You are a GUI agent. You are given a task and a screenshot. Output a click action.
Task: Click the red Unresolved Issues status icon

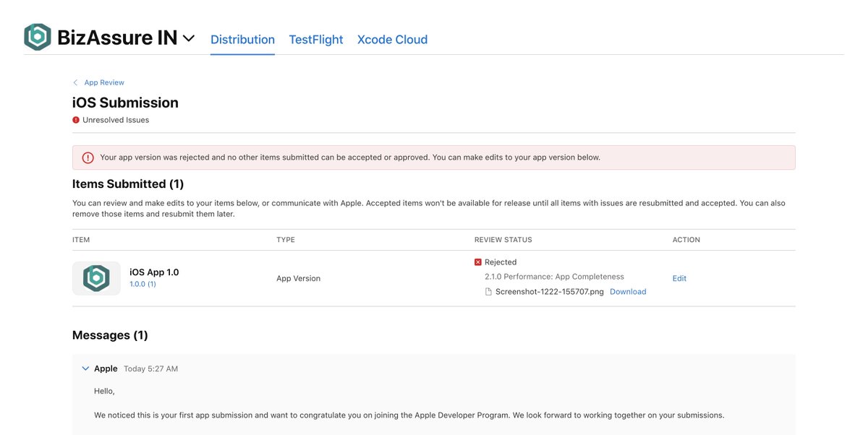pos(76,120)
